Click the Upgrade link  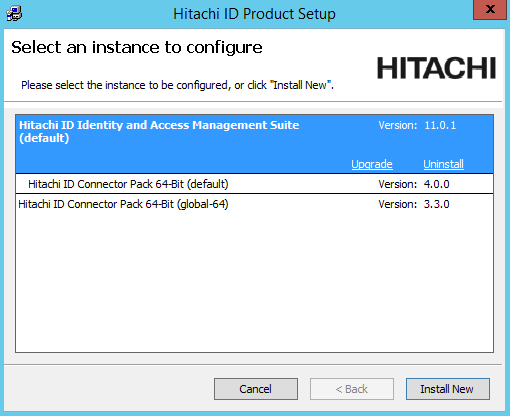372,164
